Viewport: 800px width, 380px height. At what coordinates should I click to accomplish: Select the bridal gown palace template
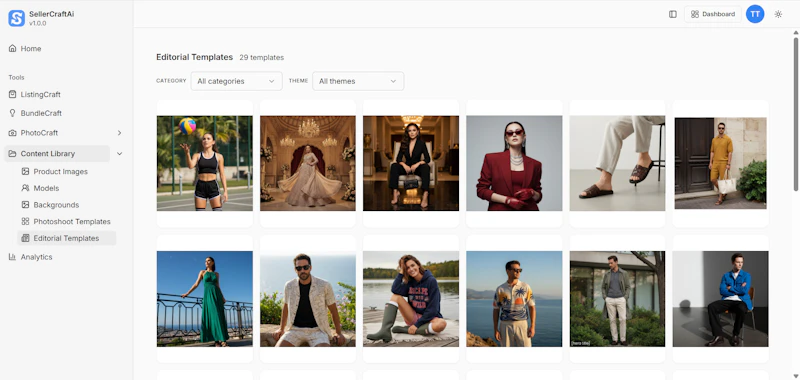click(308, 163)
